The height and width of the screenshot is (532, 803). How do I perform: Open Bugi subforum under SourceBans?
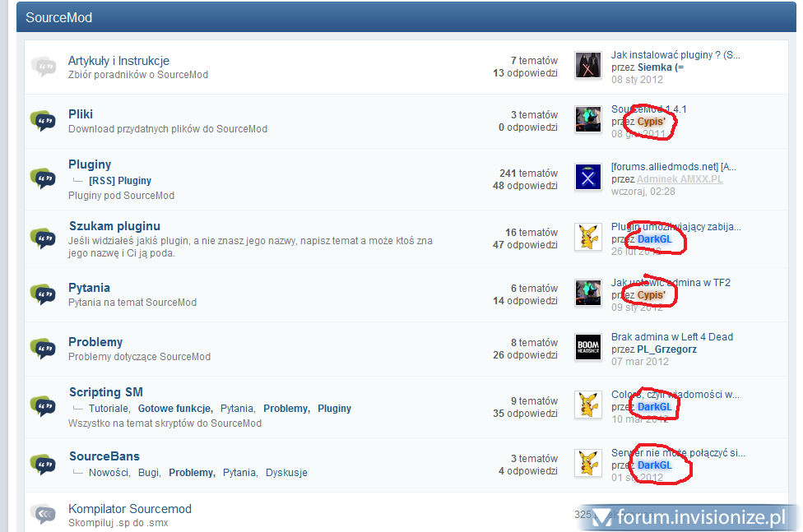tap(149, 473)
